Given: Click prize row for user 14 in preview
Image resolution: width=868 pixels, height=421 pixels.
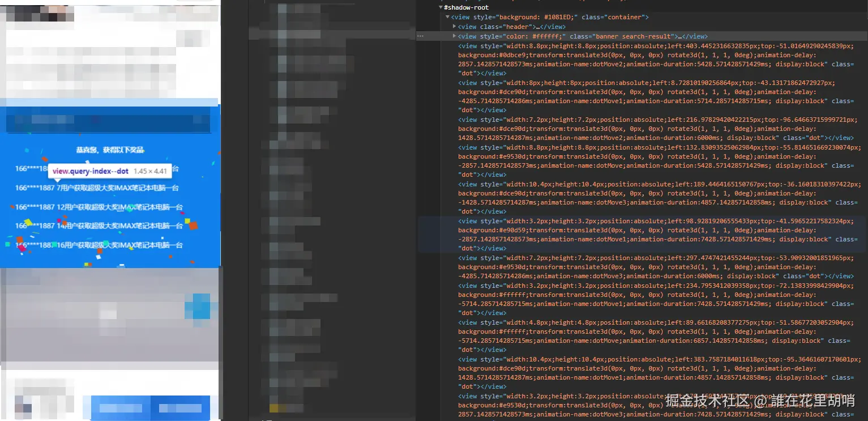Looking at the screenshot, I should click(99, 226).
